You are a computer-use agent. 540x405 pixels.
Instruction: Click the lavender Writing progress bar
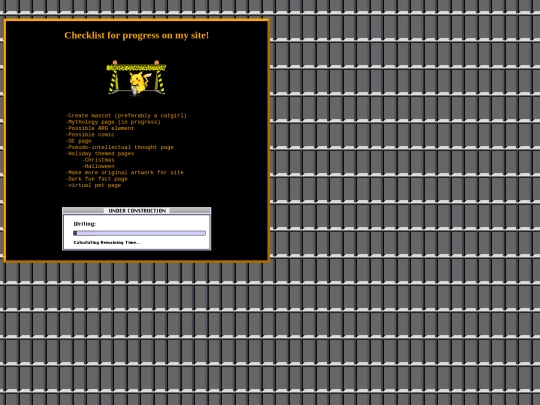(139, 233)
